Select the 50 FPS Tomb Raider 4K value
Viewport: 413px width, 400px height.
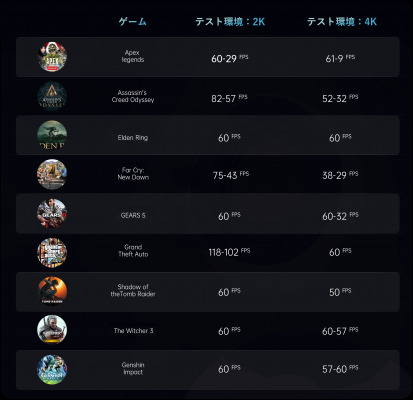coord(340,292)
